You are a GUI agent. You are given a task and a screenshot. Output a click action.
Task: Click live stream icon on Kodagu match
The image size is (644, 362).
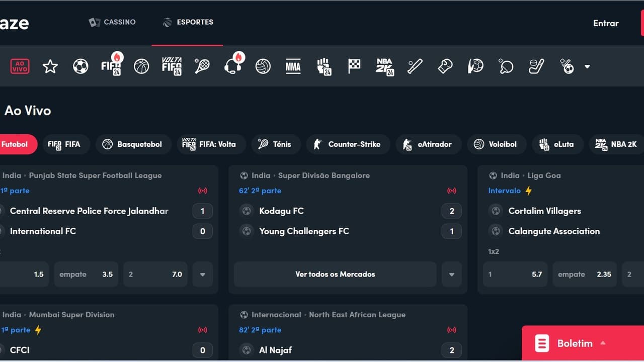[x=451, y=191]
